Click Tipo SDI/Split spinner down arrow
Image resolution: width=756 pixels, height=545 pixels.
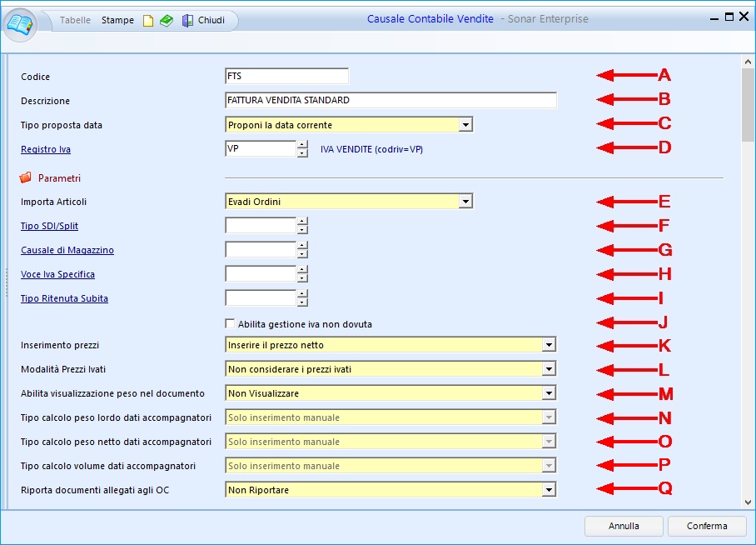[x=302, y=230]
